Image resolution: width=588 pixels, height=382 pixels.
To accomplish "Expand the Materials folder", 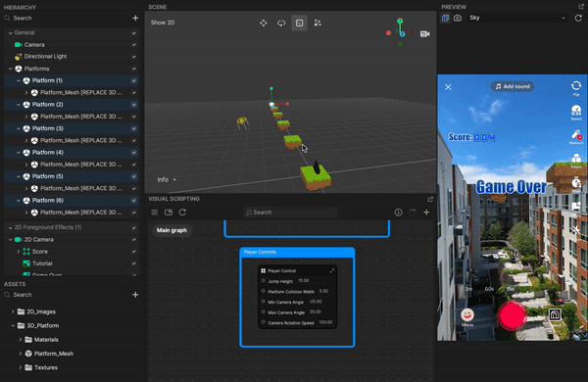I will [21, 340].
